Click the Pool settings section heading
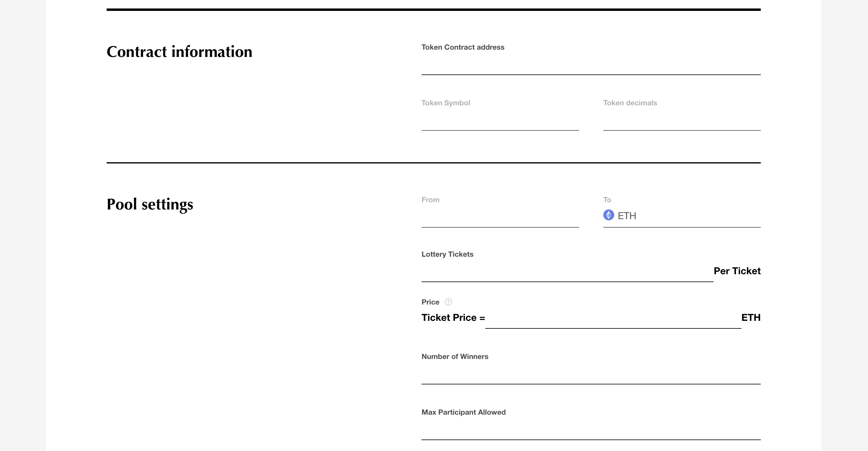The height and width of the screenshot is (451, 868). click(150, 204)
